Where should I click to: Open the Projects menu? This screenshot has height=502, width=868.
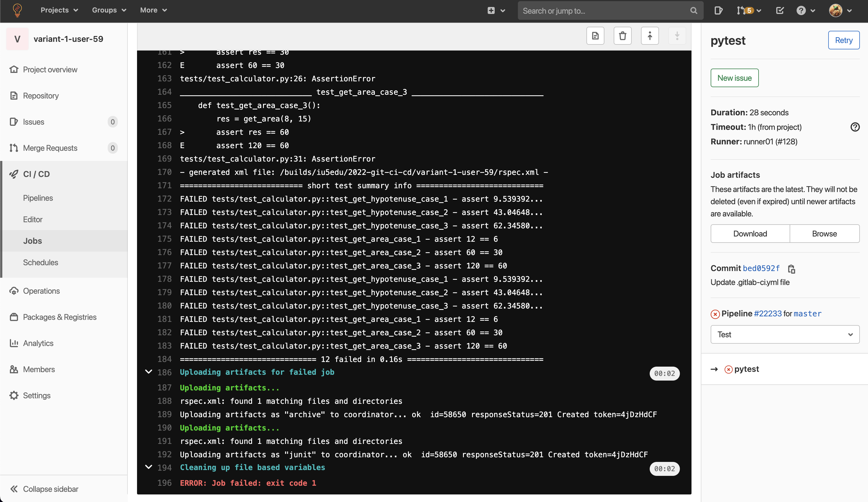(x=59, y=10)
